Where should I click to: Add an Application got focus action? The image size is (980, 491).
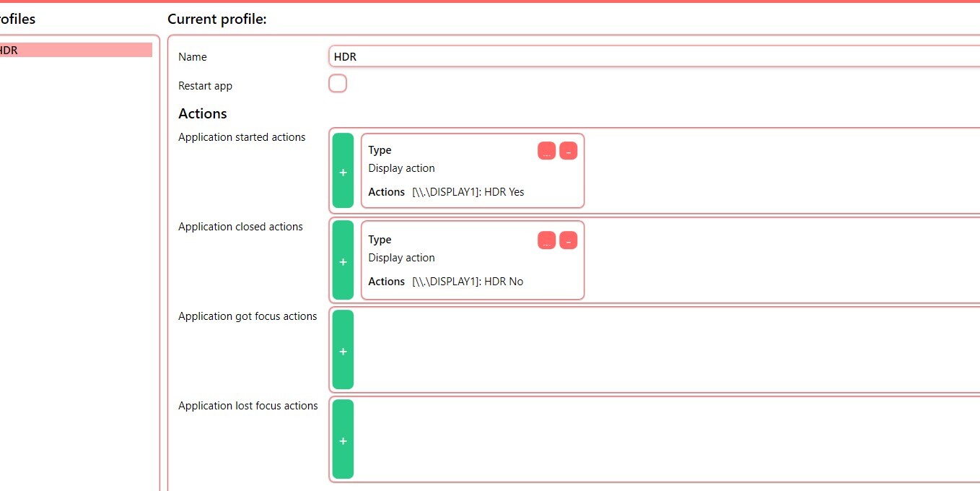(x=343, y=350)
